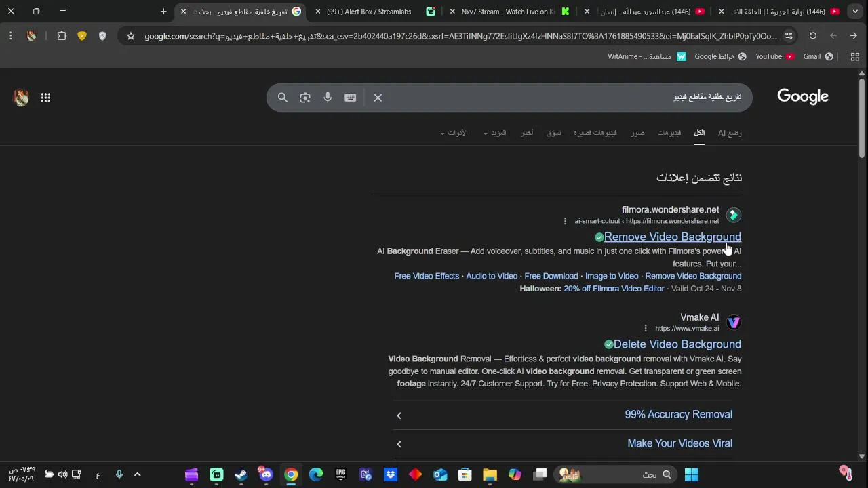Show hidden system tray icons chevron

tap(138, 474)
